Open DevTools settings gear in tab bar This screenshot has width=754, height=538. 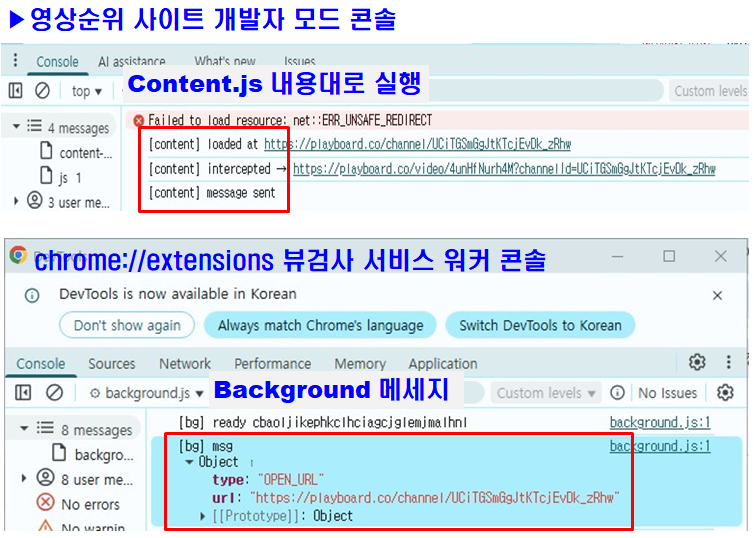click(x=697, y=362)
